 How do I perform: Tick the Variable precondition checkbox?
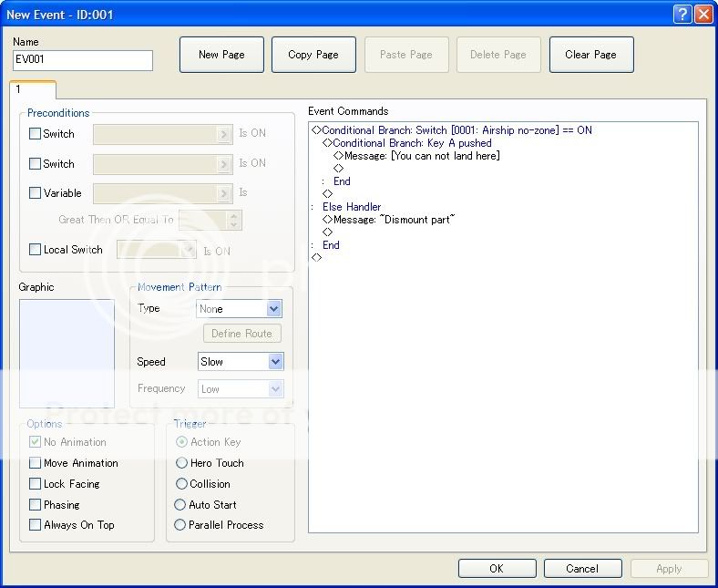tap(36, 193)
